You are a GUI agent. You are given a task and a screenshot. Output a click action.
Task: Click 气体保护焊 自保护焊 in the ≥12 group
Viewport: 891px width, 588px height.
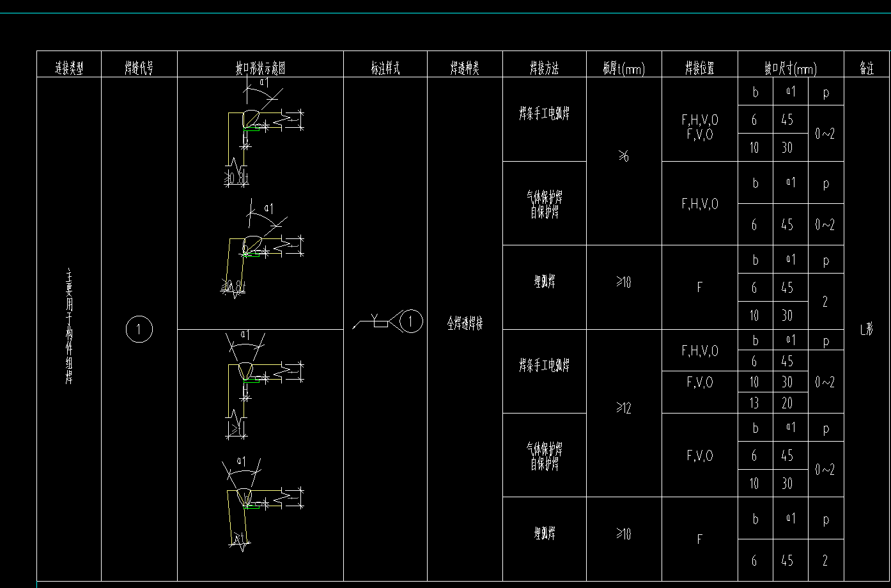(545, 456)
